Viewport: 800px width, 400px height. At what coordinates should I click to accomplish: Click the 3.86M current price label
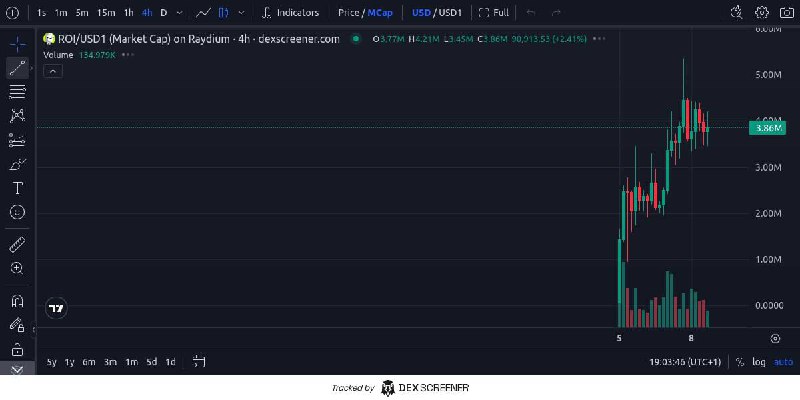pyautogui.click(x=768, y=128)
